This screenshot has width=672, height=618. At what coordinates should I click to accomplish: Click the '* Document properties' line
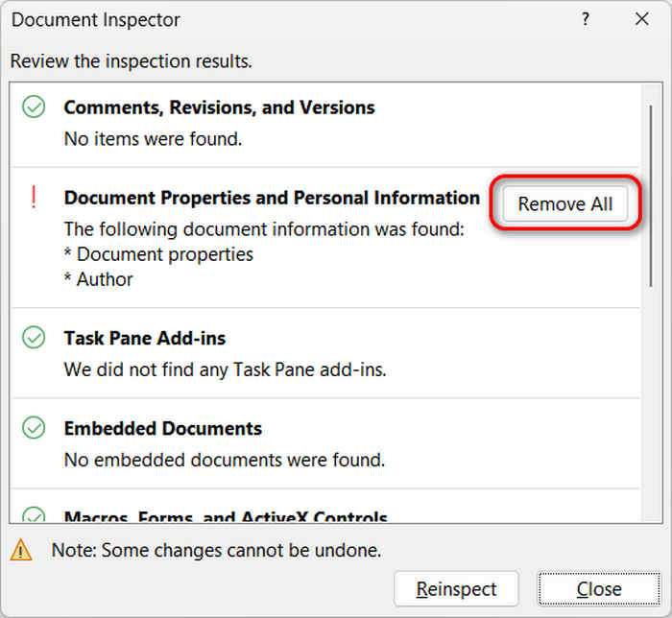pyautogui.click(x=158, y=254)
